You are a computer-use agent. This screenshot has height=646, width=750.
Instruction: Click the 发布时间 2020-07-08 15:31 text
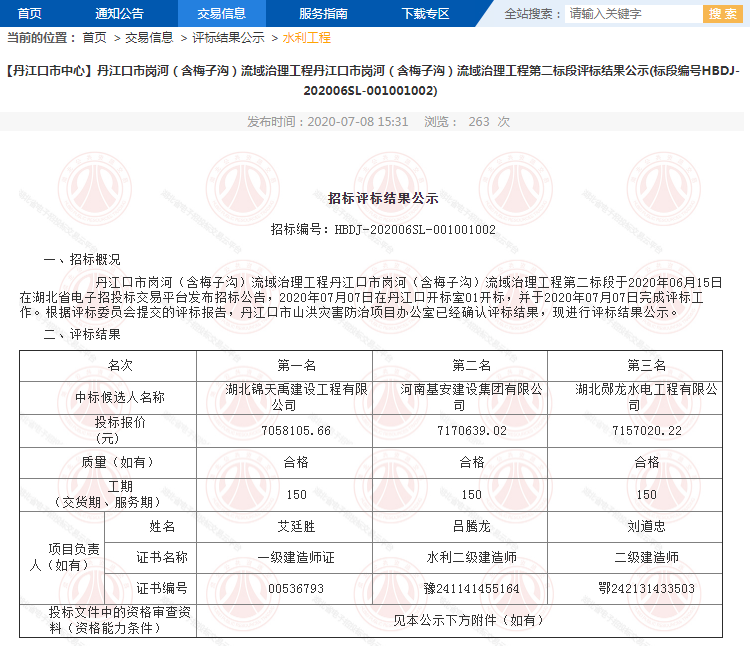[328, 121]
